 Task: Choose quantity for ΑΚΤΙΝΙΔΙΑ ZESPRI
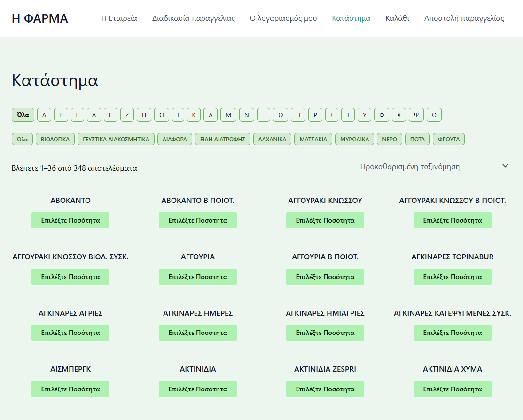325,389
